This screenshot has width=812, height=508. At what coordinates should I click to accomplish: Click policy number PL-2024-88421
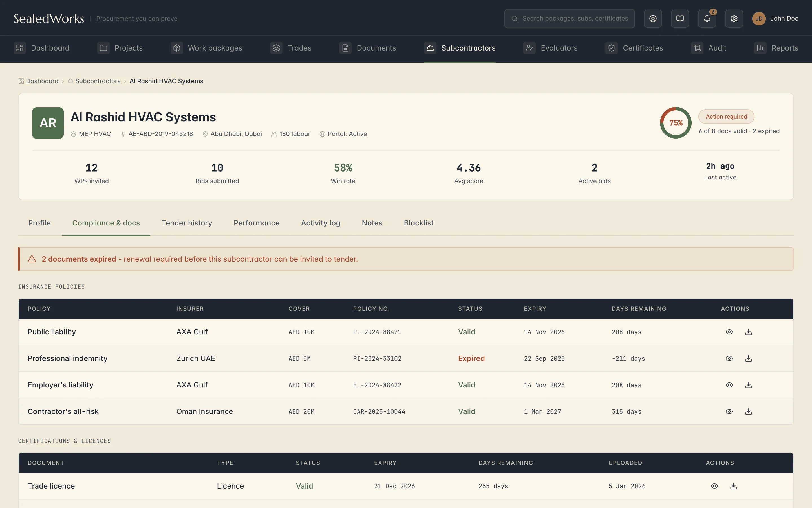pos(377,332)
